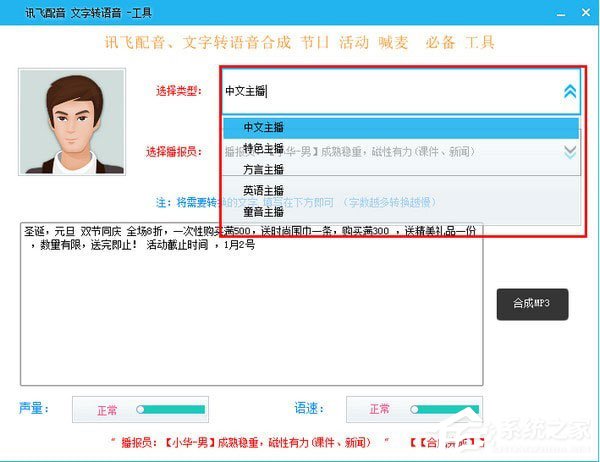Click the title bar text 讯飞配音 文字转语音 -工具
The image size is (600, 462).
coord(88,13)
